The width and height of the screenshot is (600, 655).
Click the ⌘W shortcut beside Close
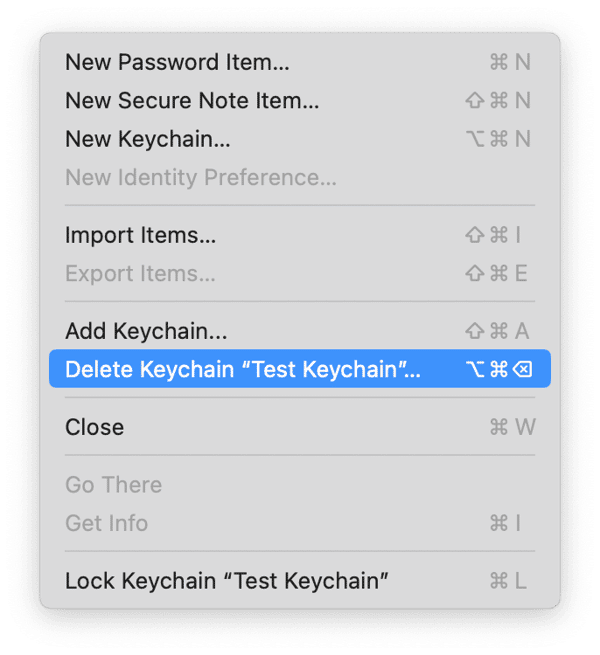[x=512, y=427]
